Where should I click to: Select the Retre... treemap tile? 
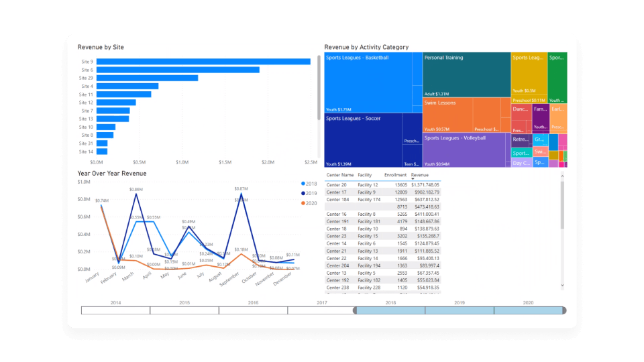pos(522,141)
